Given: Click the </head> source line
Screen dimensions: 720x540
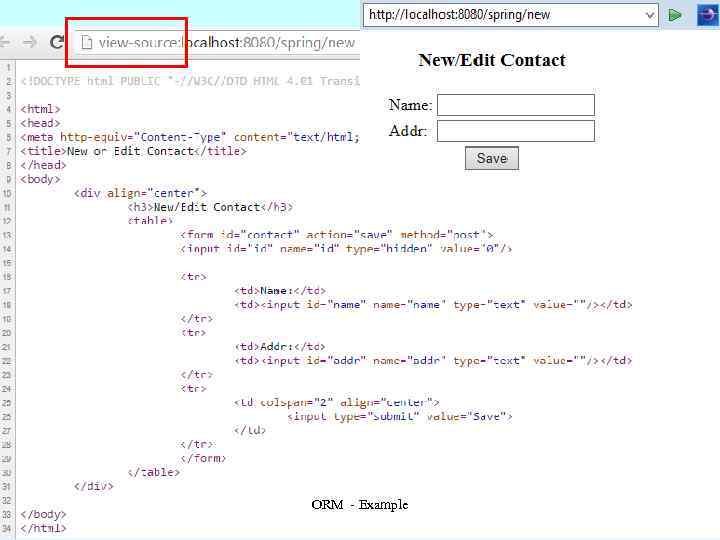Looking at the screenshot, I should coord(43,165).
